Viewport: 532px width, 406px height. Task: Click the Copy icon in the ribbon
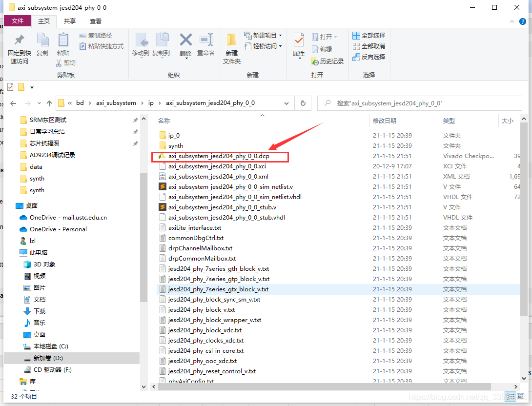pos(42,41)
